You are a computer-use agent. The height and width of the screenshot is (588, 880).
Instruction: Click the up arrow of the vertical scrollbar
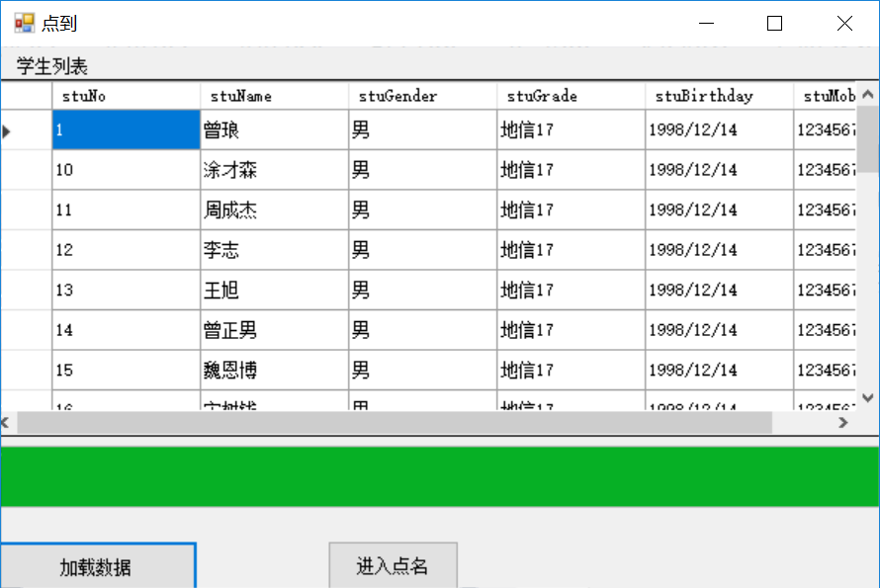pos(869,92)
